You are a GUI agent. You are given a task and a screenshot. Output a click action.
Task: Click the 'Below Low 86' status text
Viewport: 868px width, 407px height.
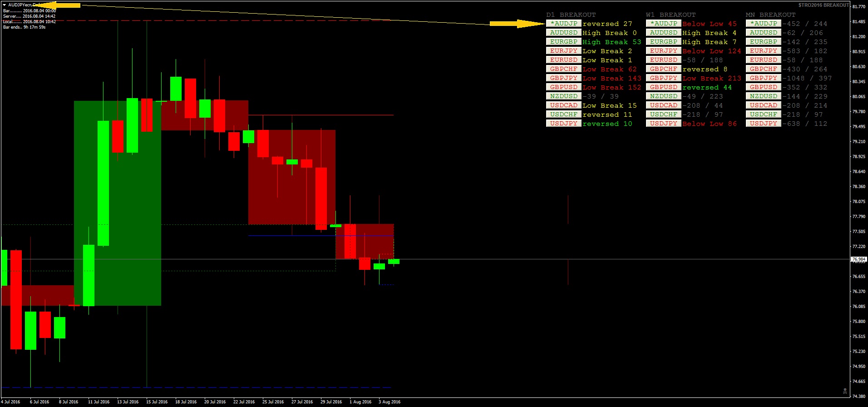coord(710,124)
